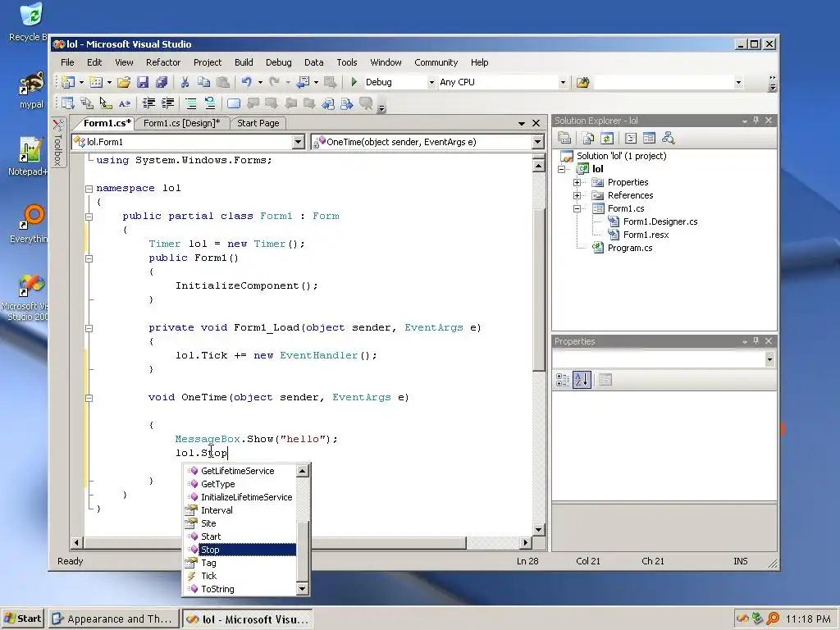Click View Designer icon in Solution Explorer
Viewport: 840px width, 630px height.
tap(649, 138)
